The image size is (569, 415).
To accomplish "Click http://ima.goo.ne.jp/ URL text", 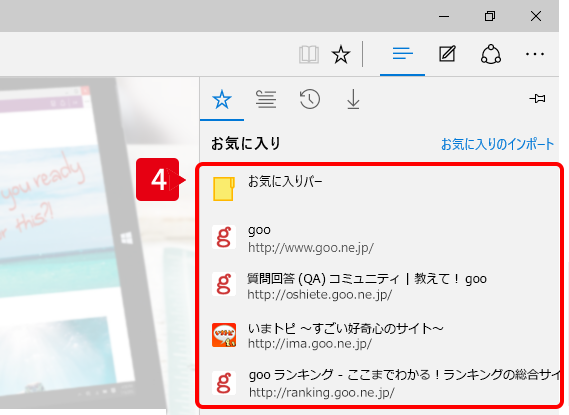I will tap(310, 344).
